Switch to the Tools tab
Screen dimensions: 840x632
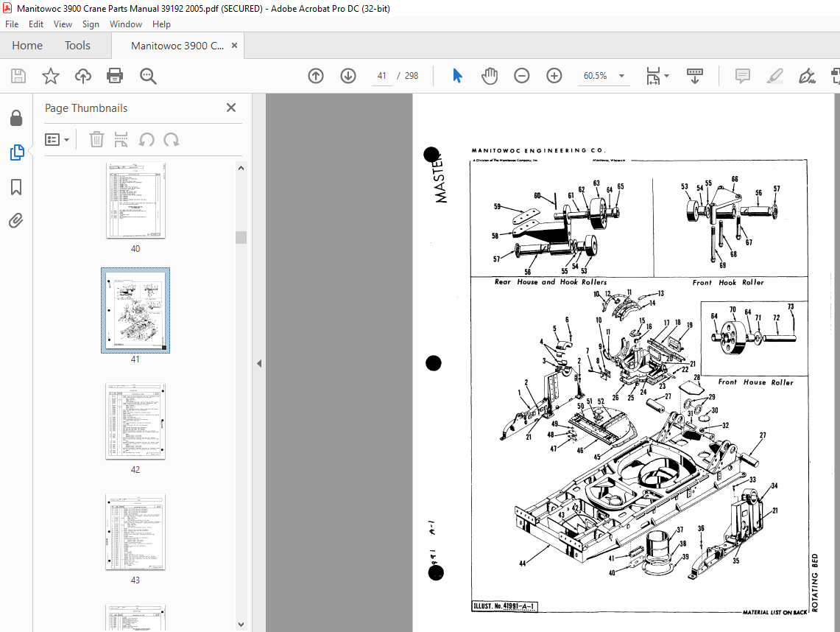pos(78,46)
